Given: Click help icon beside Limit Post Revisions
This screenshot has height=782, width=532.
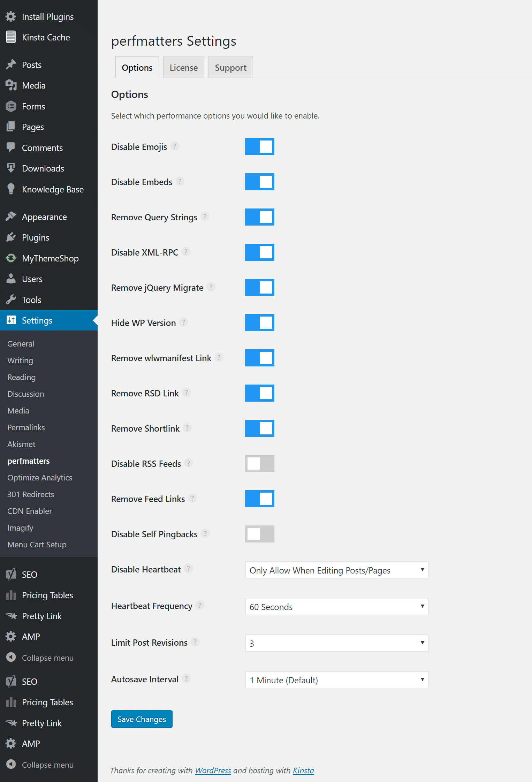Looking at the screenshot, I should point(195,642).
